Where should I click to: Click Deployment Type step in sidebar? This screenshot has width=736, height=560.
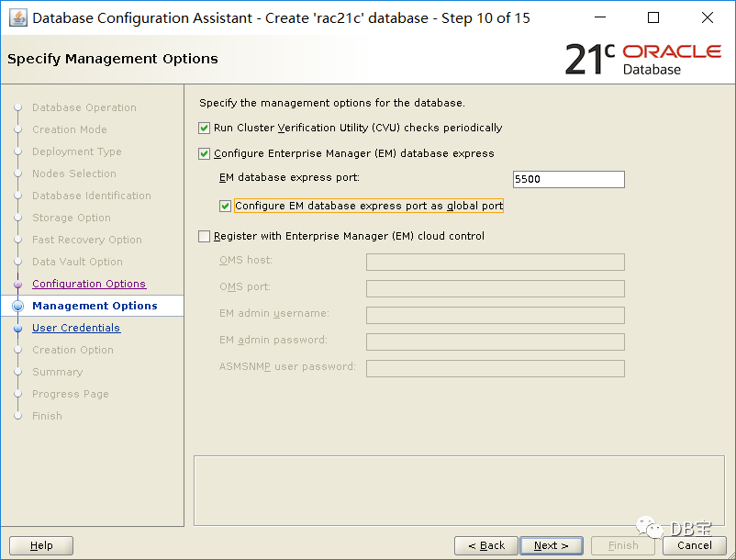pos(77,151)
